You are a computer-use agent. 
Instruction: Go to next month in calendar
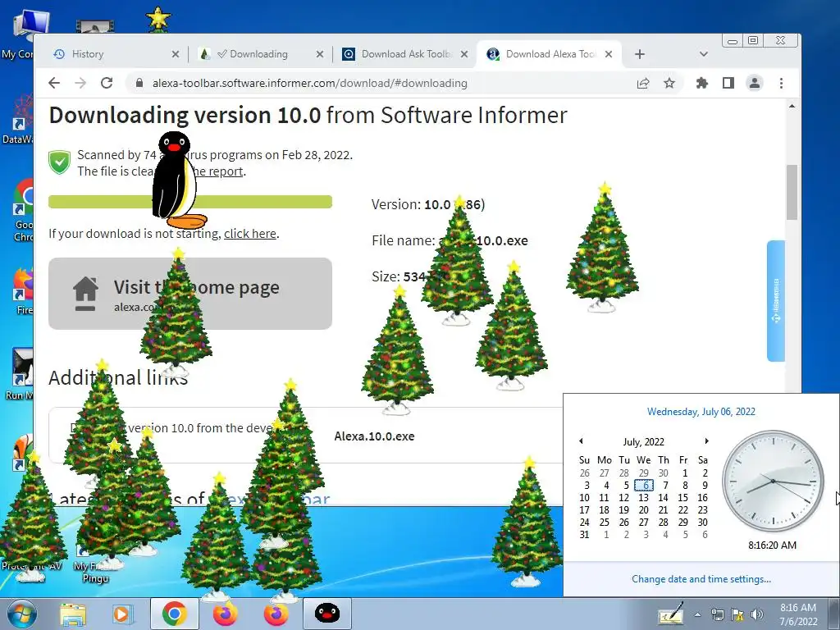coord(706,441)
